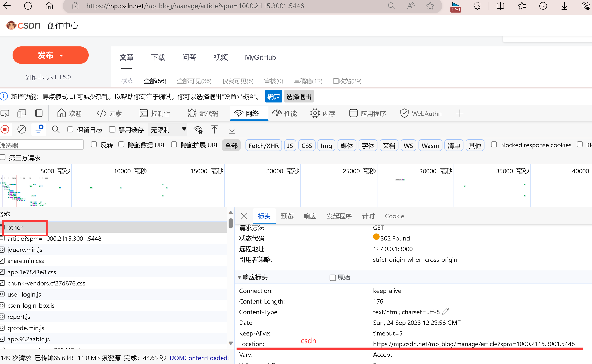The height and width of the screenshot is (364, 592).
Task: Open the 性能 DevTools tab
Action: click(x=285, y=113)
